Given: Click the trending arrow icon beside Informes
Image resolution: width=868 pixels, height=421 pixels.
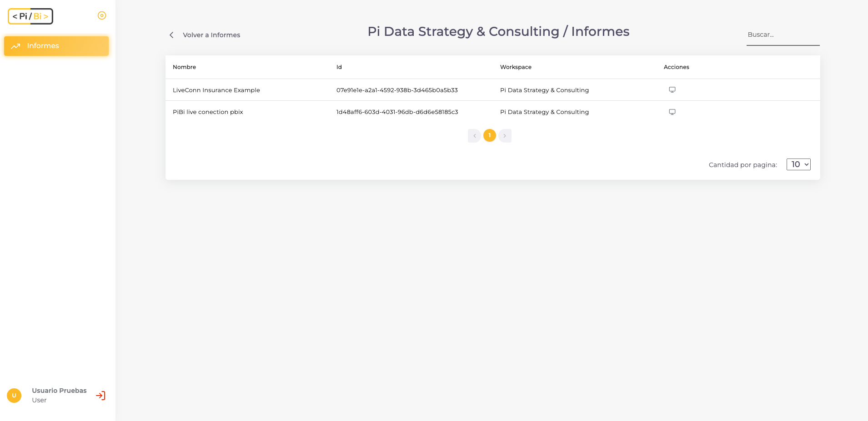Looking at the screenshot, I should point(16,46).
